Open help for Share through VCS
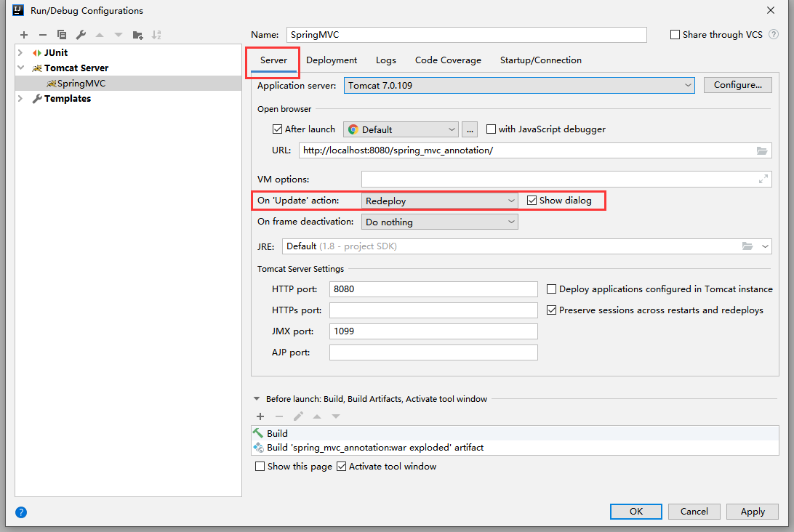 point(773,34)
